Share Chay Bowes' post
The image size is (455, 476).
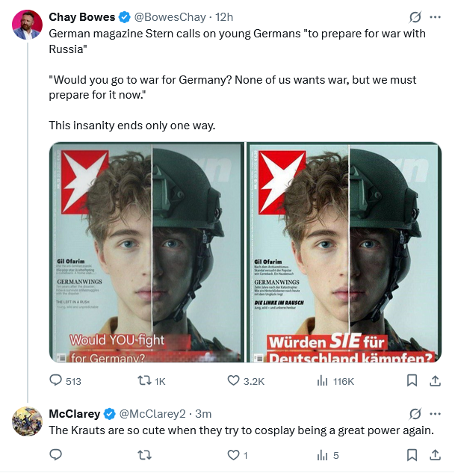coord(435,381)
